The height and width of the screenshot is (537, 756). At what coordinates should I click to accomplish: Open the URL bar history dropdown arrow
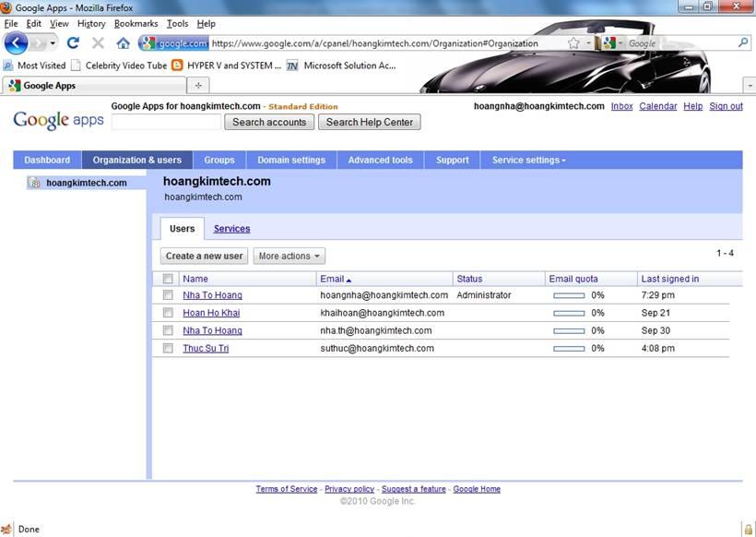(588, 43)
